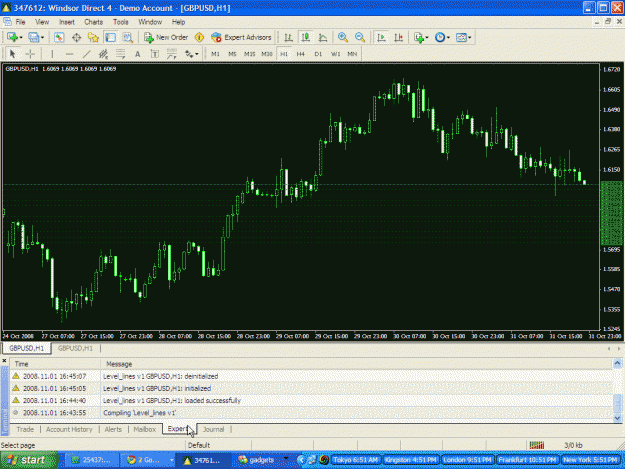
Task: Expand the gadgets toolbar arrow in taskbar
Action: (285, 459)
